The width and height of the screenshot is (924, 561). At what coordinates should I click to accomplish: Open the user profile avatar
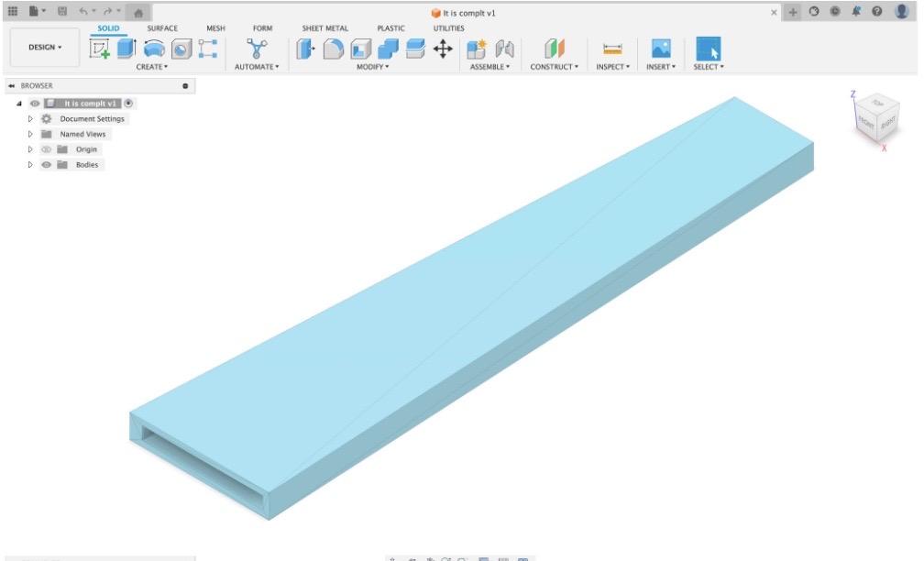(x=902, y=11)
